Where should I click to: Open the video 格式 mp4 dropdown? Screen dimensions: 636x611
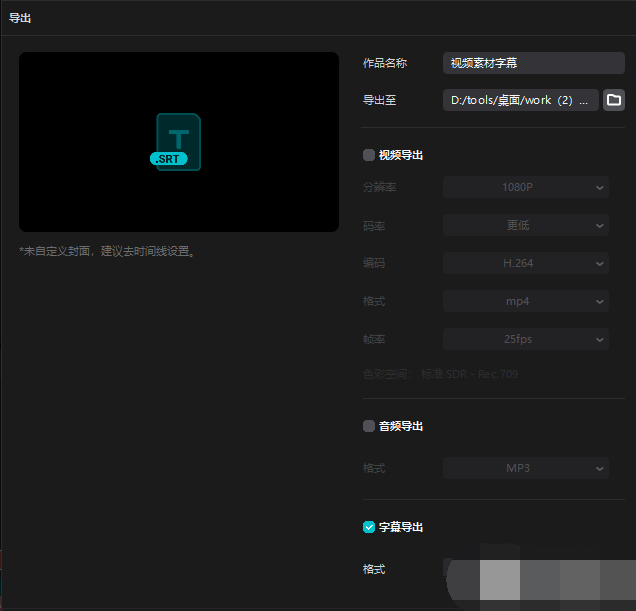click(x=526, y=301)
